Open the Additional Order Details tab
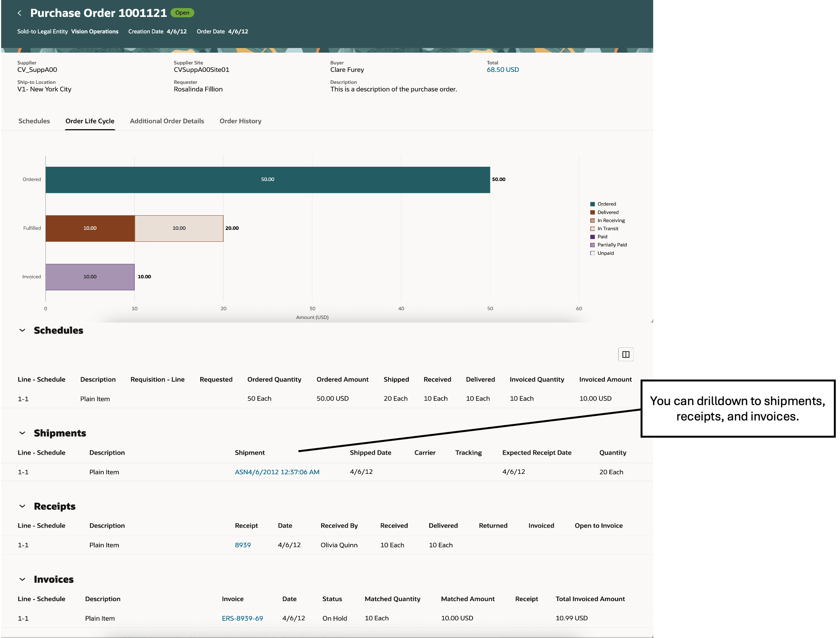The width and height of the screenshot is (840, 638). click(167, 121)
